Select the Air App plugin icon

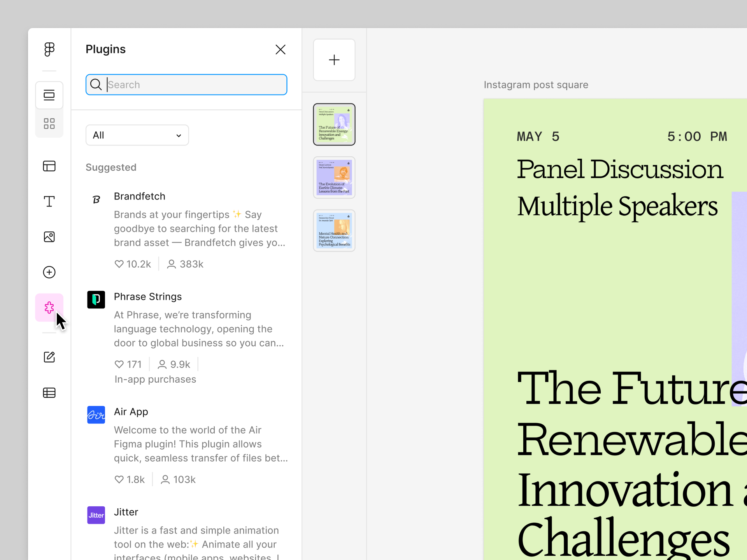click(96, 415)
